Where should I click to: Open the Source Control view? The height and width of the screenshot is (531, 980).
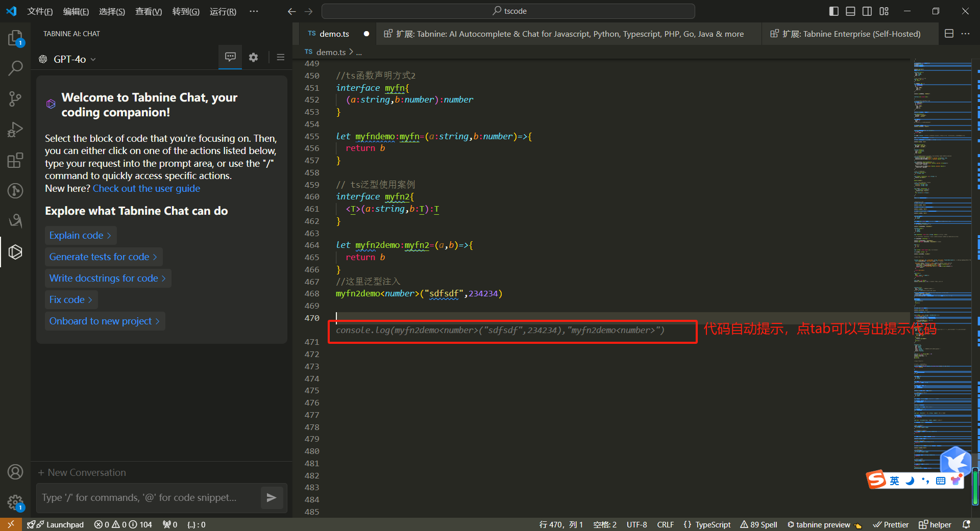15,98
